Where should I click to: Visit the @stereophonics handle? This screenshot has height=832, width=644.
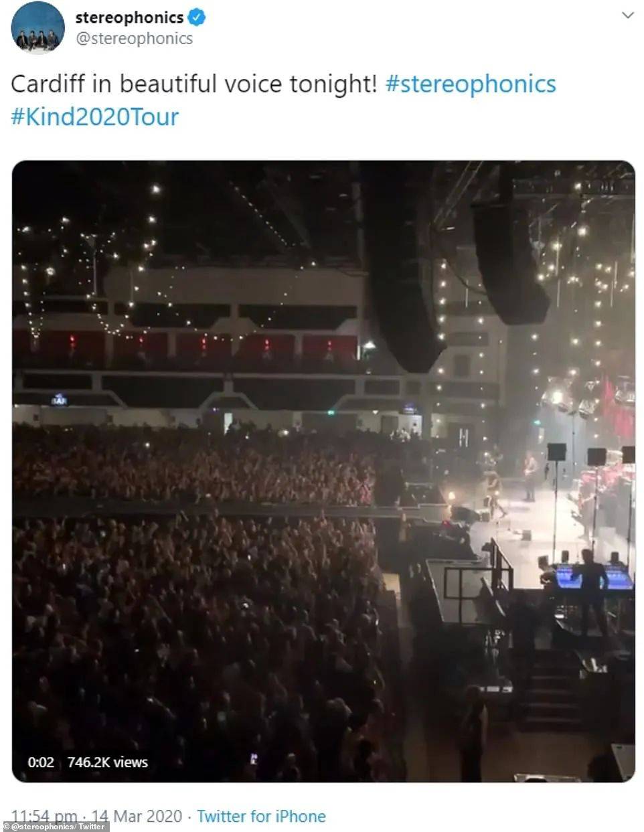134,39
